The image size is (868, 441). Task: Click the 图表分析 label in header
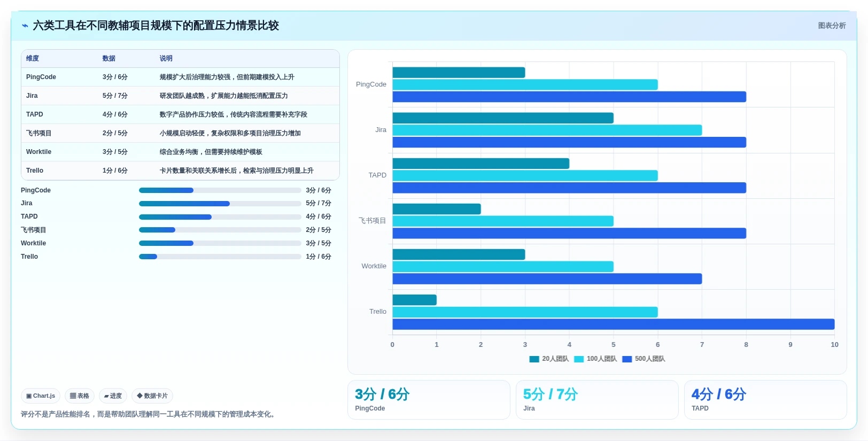point(832,26)
